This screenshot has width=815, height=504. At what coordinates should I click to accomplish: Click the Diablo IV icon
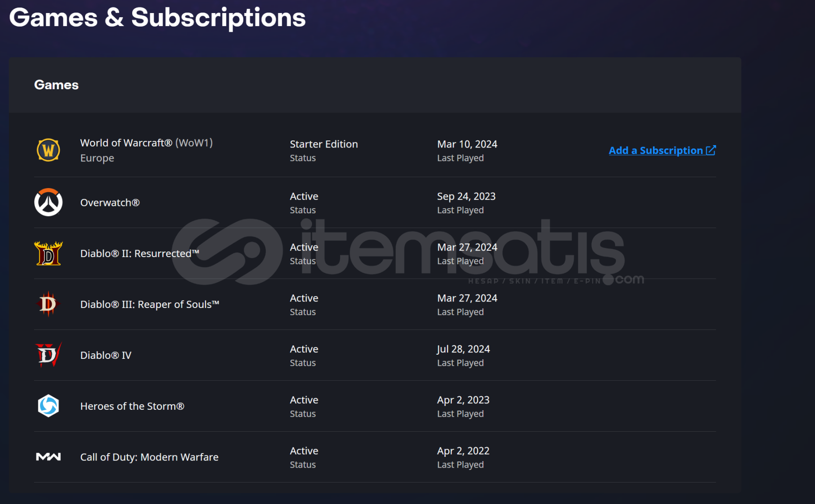(48, 355)
